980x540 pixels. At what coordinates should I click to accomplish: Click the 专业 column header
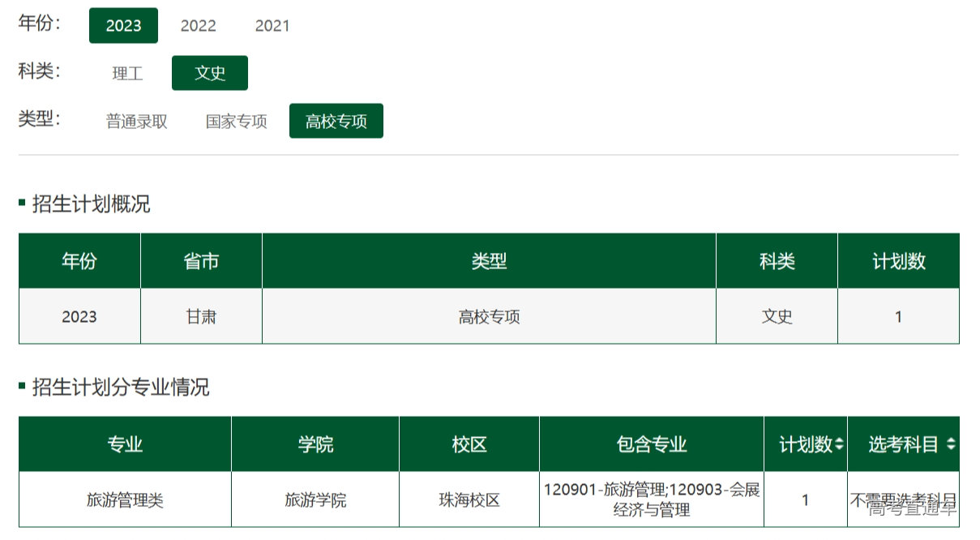[125, 444]
